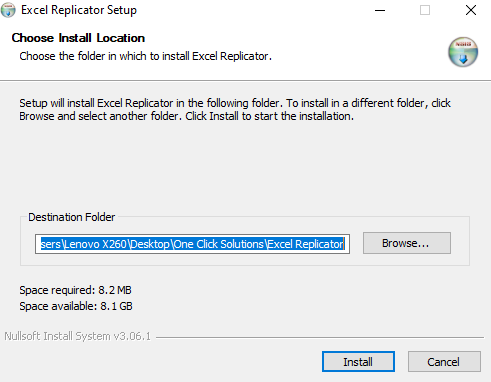Click the highlighted Excel Replicator path end

click(305, 244)
